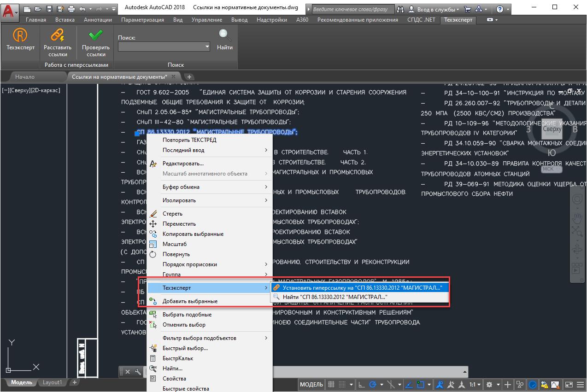Open the AutoCAD application menu logo

[9, 11]
